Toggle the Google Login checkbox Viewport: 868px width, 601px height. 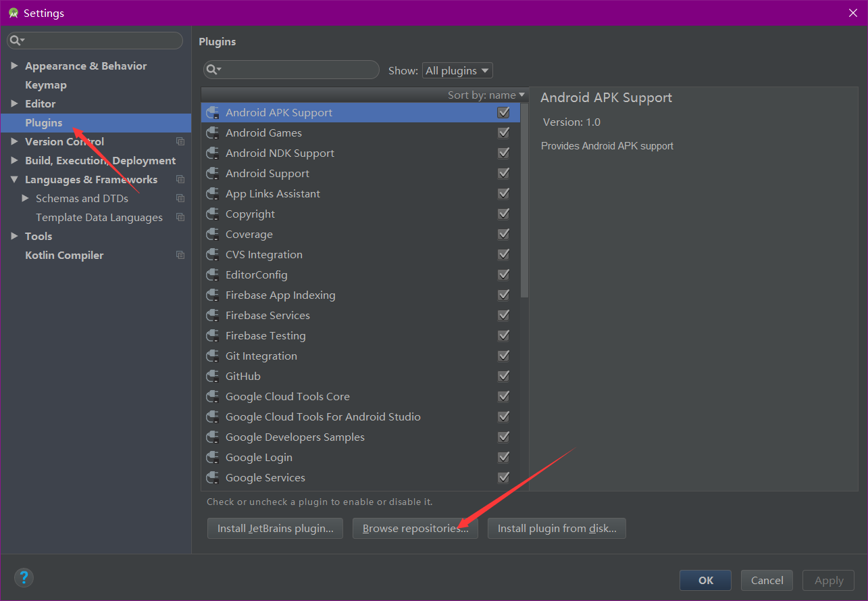tap(503, 458)
